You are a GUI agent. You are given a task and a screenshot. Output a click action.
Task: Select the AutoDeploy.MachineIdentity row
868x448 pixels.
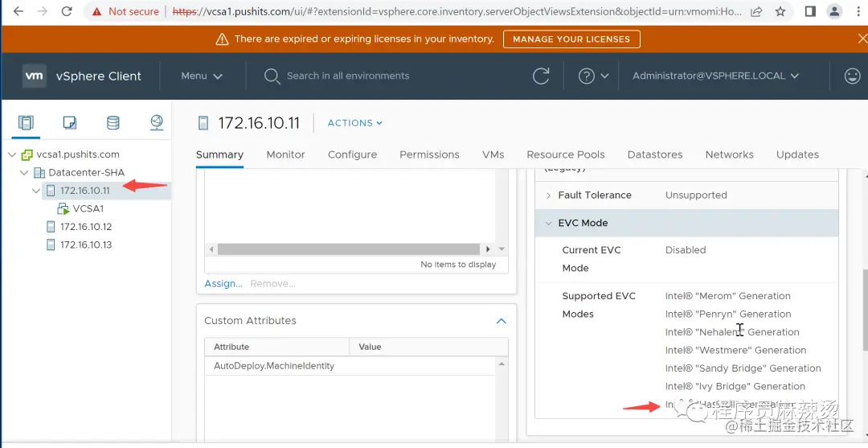351,365
